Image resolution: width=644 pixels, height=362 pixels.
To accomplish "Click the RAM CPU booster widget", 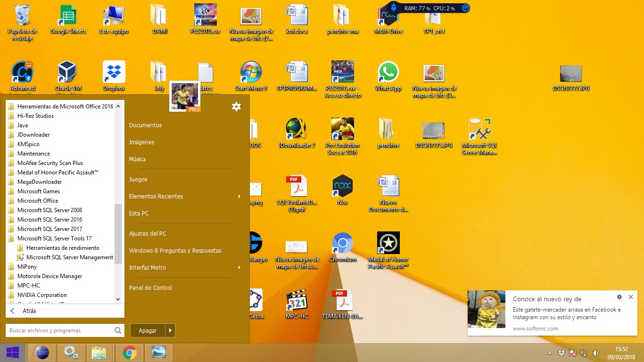I will click(x=428, y=8).
